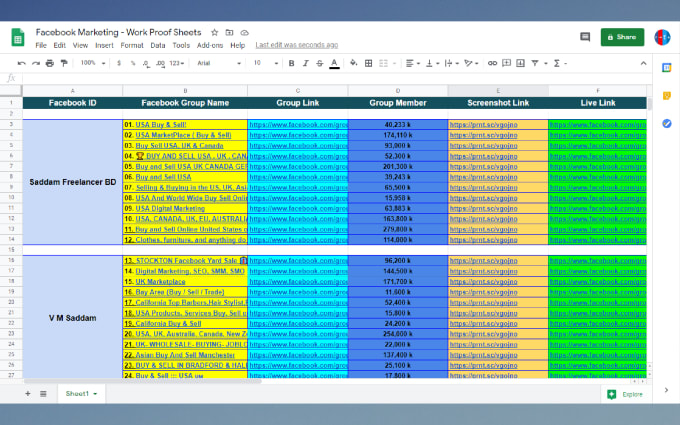680x425 pixels.
Task: Open horizontal align dropdown
Action: coord(412,63)
